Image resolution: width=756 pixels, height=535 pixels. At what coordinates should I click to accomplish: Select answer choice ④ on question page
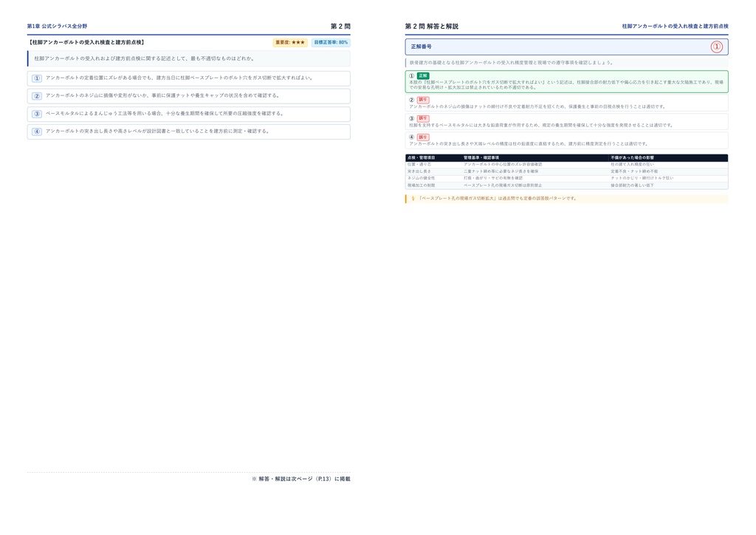(188, 132)
